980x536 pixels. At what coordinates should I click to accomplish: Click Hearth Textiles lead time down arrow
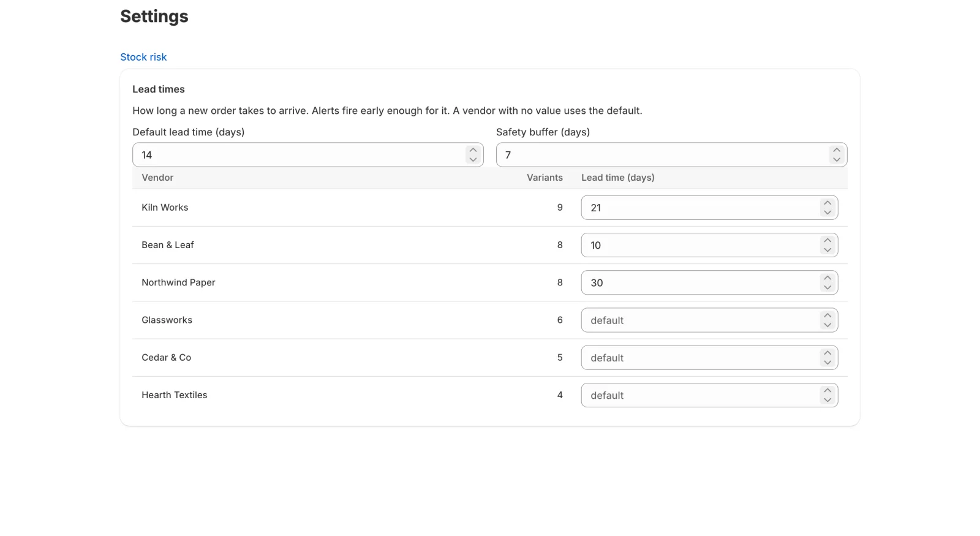pyautogui.click(x=827, y=400)
